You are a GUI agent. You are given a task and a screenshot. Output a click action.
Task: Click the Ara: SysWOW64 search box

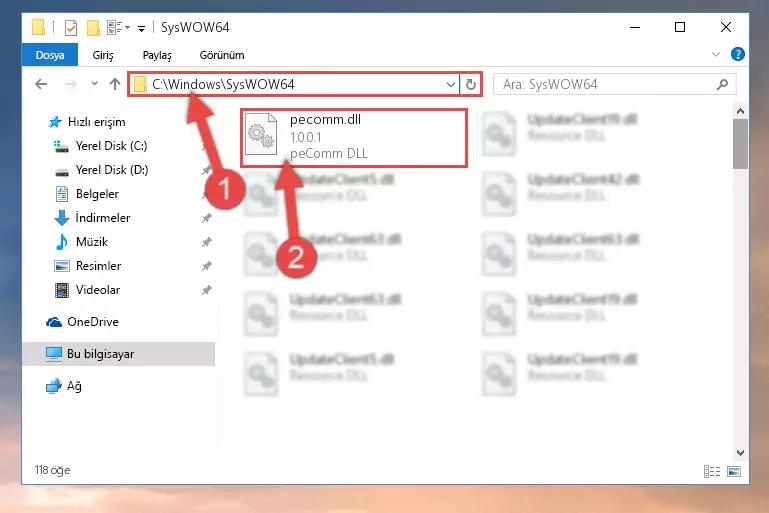click(x=614, y=84)
